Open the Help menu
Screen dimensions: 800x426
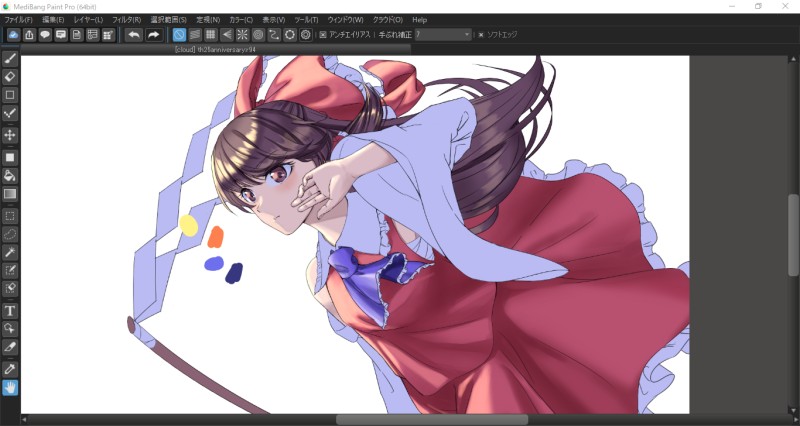tap(419, 20)
